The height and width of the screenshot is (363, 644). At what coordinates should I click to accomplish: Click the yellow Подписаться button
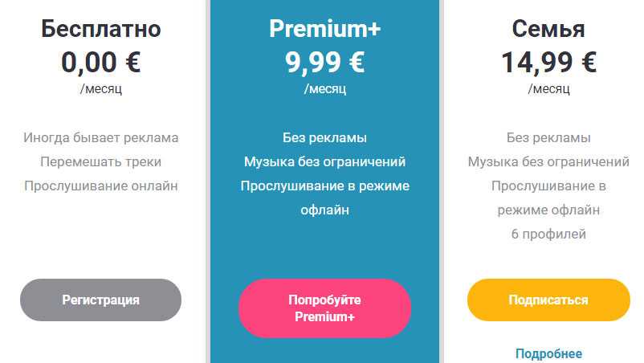coord(548,300)
